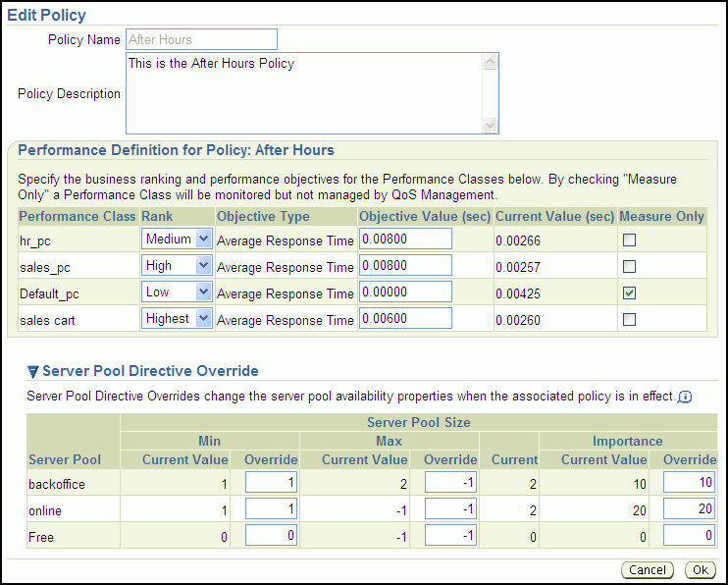The width and height of the screenshot is (728, 585).
Task: Click the online Importance Override field
Action: (690, 508)
